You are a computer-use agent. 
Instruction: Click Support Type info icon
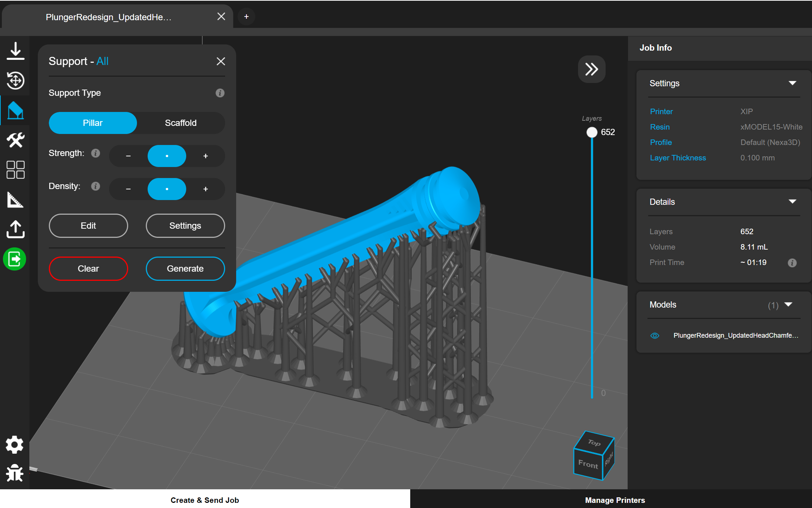(x=220, y=93)
